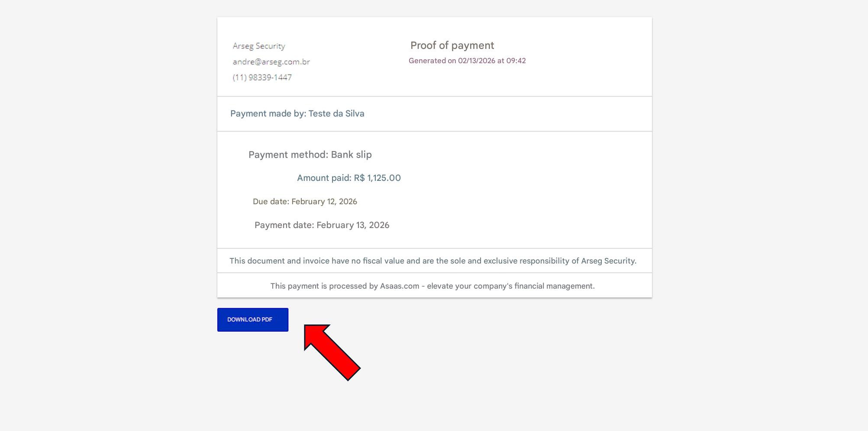The height and width of the screenshot is (431, 868).
Task: Click the "Payment method" label
Action: tap(288, 155)
